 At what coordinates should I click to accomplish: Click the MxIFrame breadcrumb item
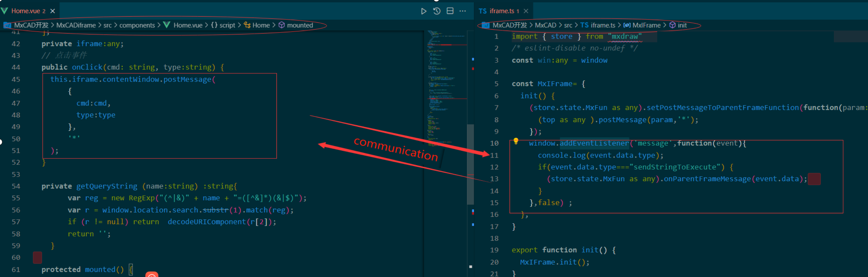pyautogui.click(x=646, y=25)
